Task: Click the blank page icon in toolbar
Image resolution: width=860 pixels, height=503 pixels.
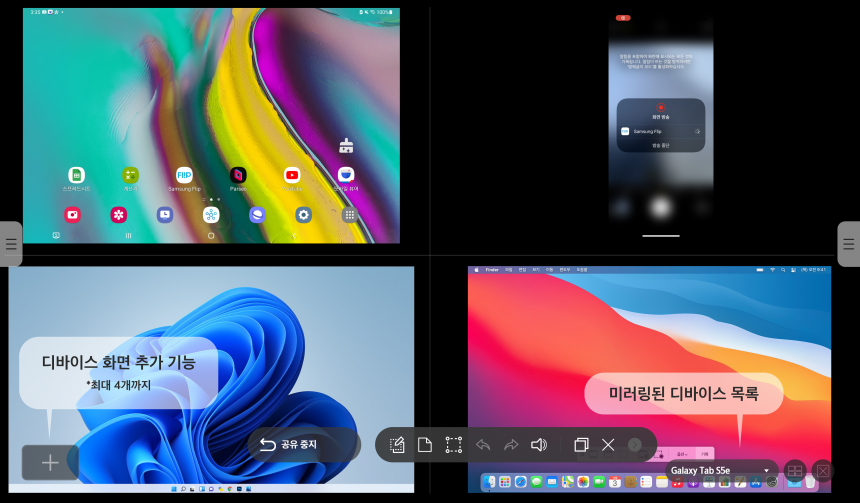Action: (425, 445)
